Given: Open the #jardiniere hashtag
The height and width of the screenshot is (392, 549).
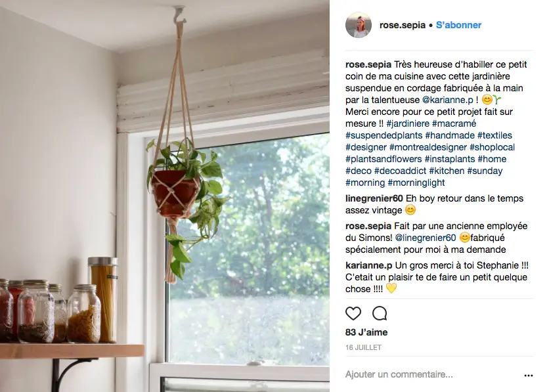Looking at the screenshot, I should pos(408,123).
